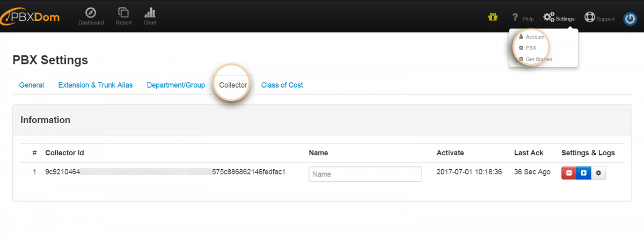Switch to the General tab
The height and width of the screenshot is (238, 644).
click(x=32, y=85)
